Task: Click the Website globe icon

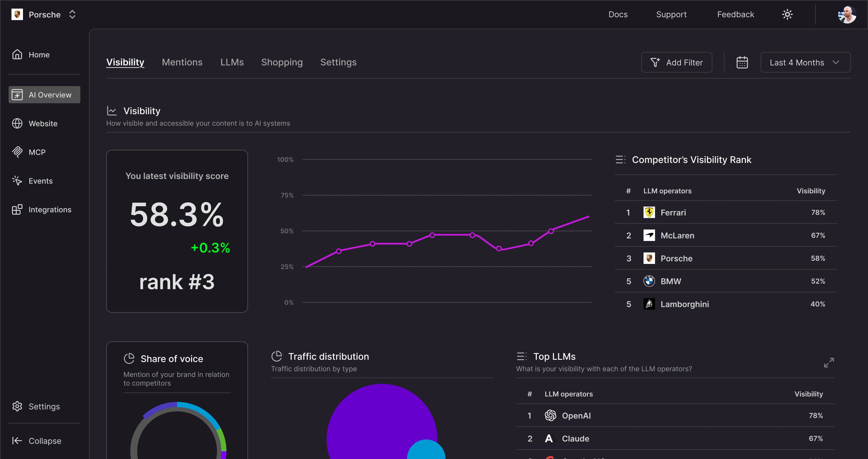Action: pos(17,124)
